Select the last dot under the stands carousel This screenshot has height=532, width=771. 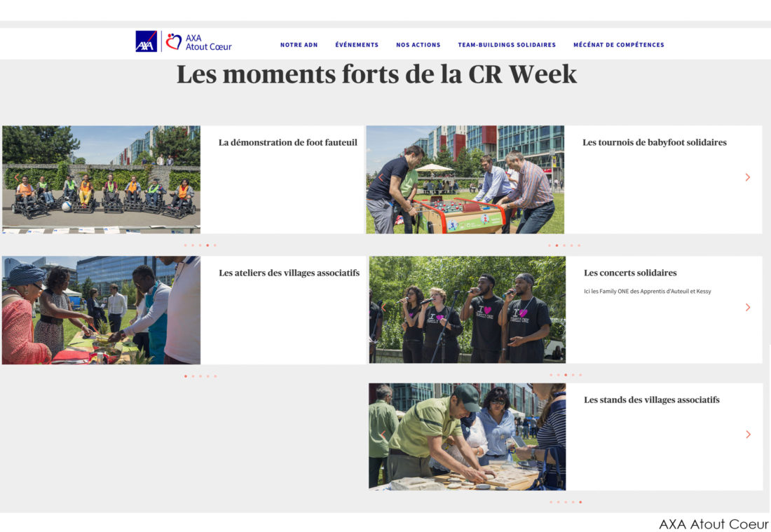click(x=580, y=502)
